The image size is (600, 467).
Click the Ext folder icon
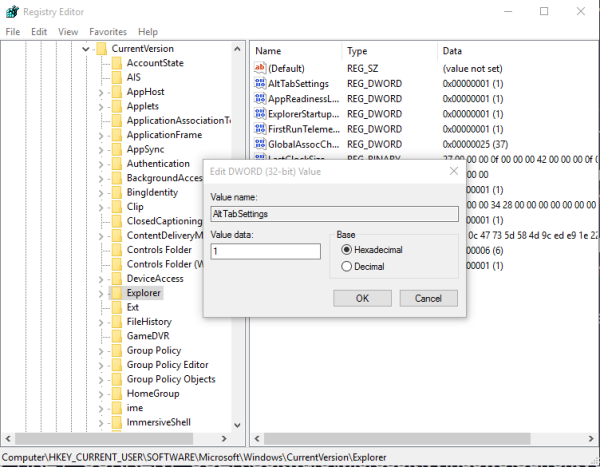117,307
